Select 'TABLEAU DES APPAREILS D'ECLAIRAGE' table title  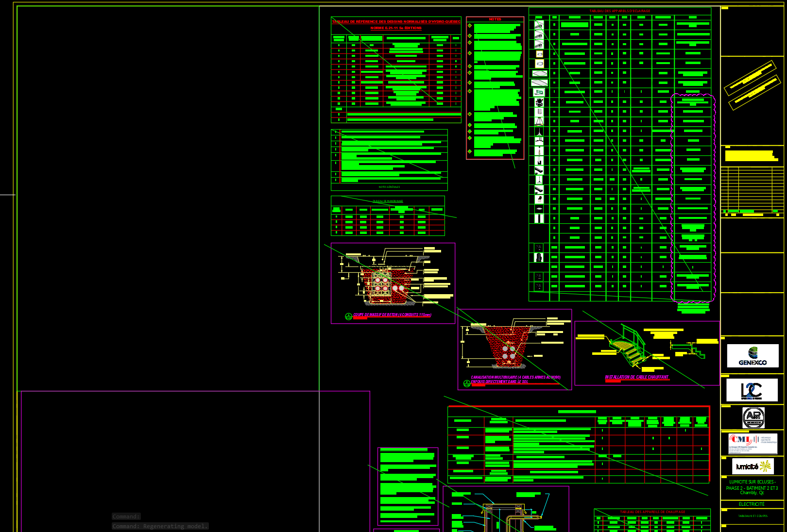click(x=620, y=11)
